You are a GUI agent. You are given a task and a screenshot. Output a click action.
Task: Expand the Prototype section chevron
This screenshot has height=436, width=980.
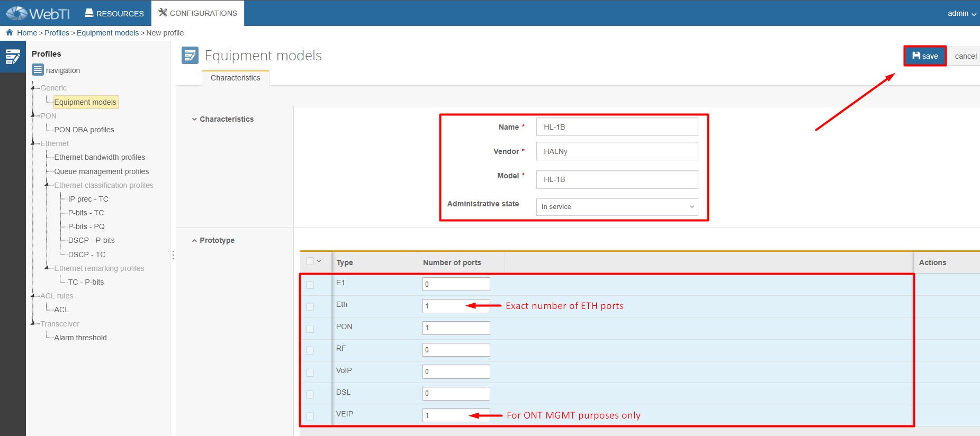click(x=195, y=241)
